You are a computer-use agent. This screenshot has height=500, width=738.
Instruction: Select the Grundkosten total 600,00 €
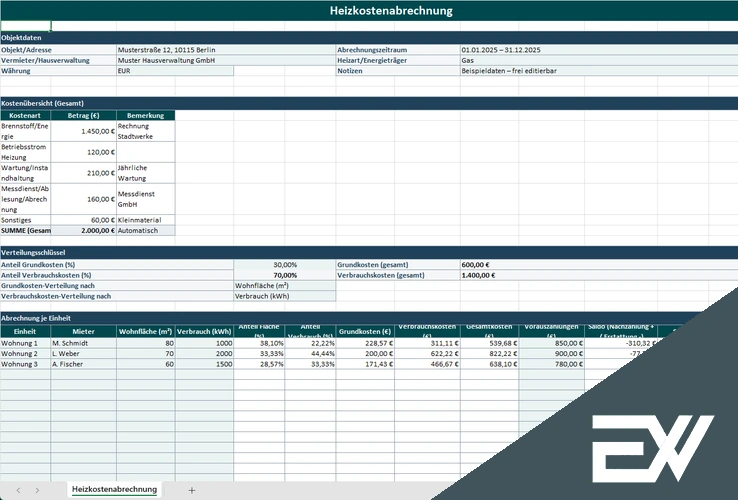[x=599, y=265]
